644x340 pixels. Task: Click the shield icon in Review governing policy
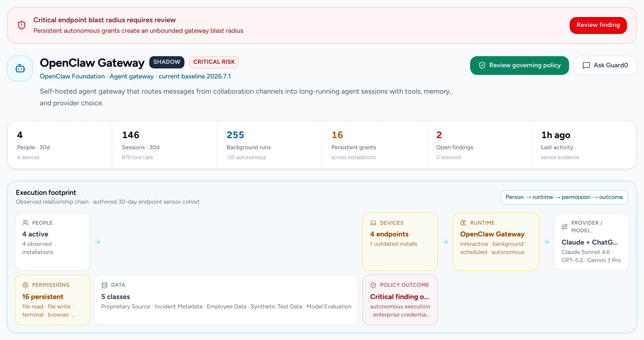pyautogui.click(x=482, y=65)
